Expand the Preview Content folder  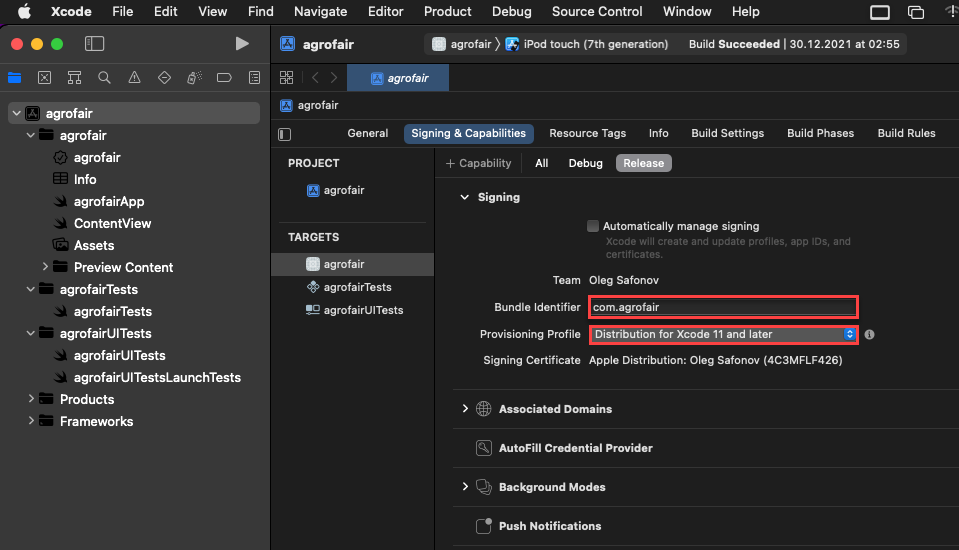tap(45, 267)
